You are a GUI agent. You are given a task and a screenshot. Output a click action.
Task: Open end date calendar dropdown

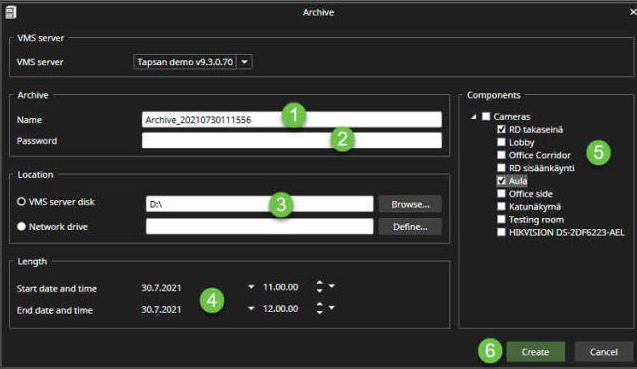tap(251, 308)
